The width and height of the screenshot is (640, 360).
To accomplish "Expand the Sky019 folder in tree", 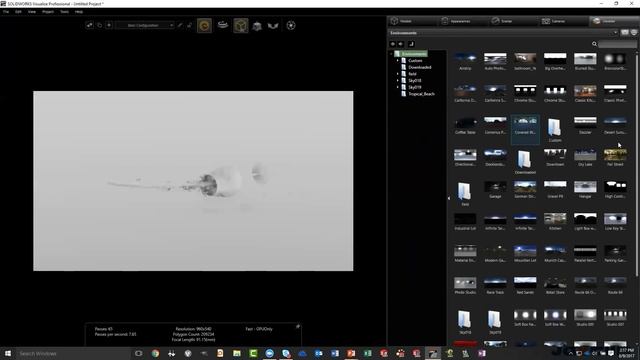I will (398, 87).
